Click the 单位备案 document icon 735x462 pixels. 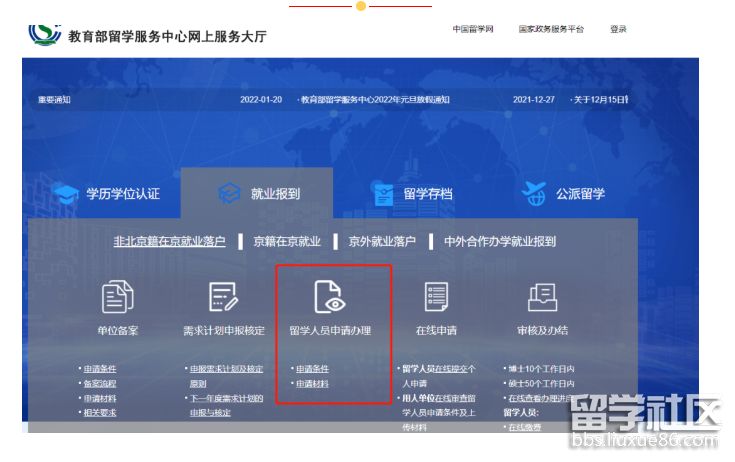[118, 296]
